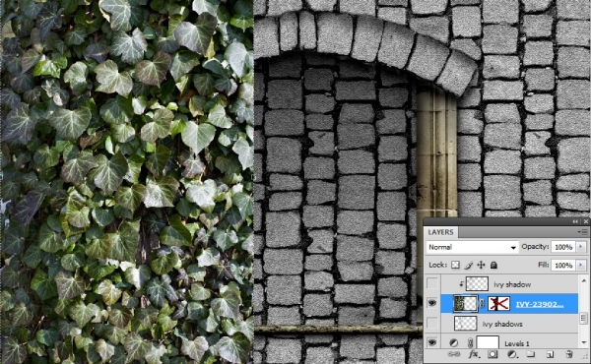Viewport: 591px width, 364px height.
Task: Toggle Lock all padlock icon
Action: coord(493,265)
